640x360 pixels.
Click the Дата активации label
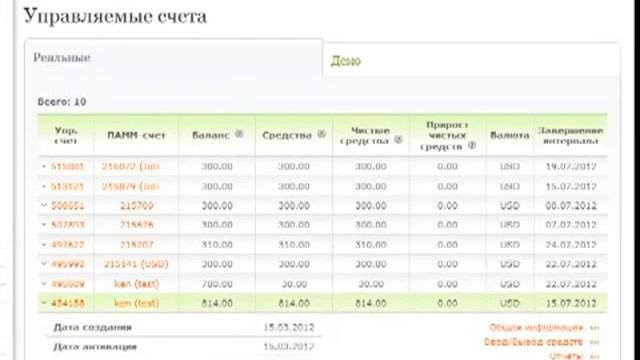click(95, 347)
